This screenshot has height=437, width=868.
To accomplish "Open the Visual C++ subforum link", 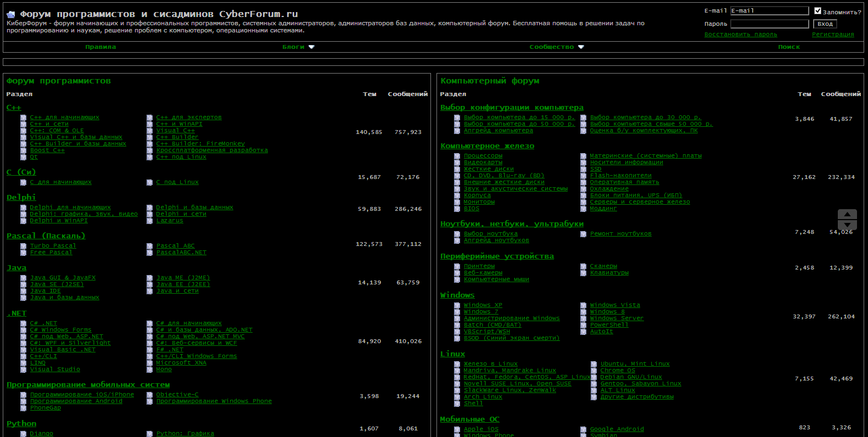I will [x=176, y=131].
